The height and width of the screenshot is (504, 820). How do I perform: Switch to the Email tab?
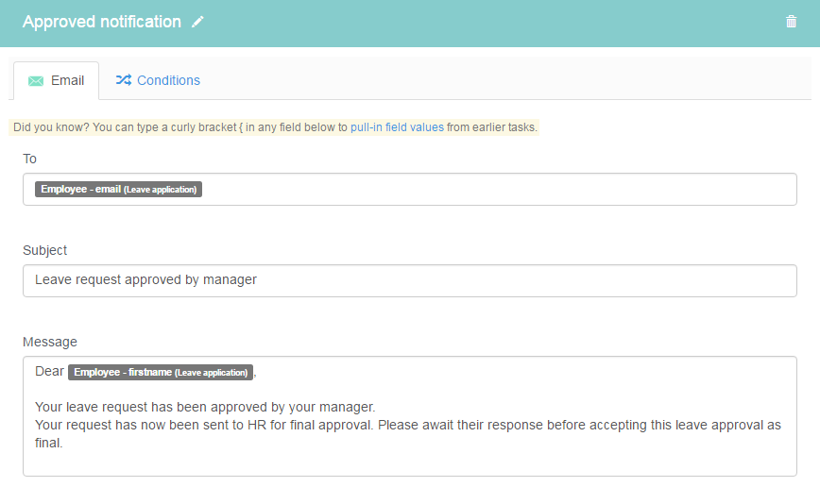tap(56, 80)
